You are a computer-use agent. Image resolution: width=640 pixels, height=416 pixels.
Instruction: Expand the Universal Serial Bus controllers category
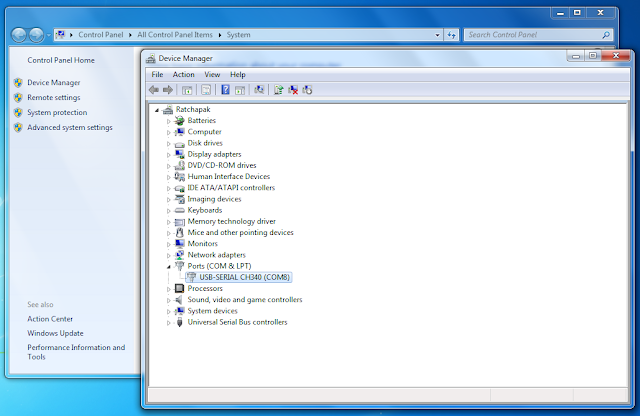(169, 323)
